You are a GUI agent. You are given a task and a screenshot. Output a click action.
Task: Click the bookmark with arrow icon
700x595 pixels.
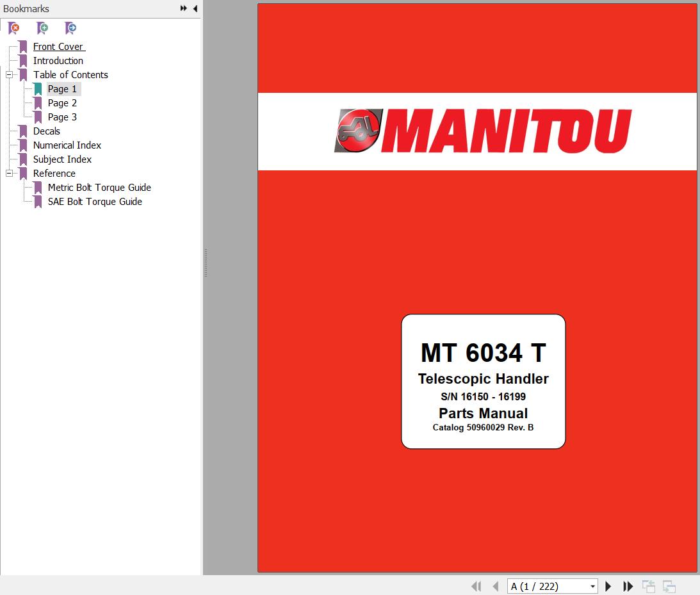click(70, 28)
